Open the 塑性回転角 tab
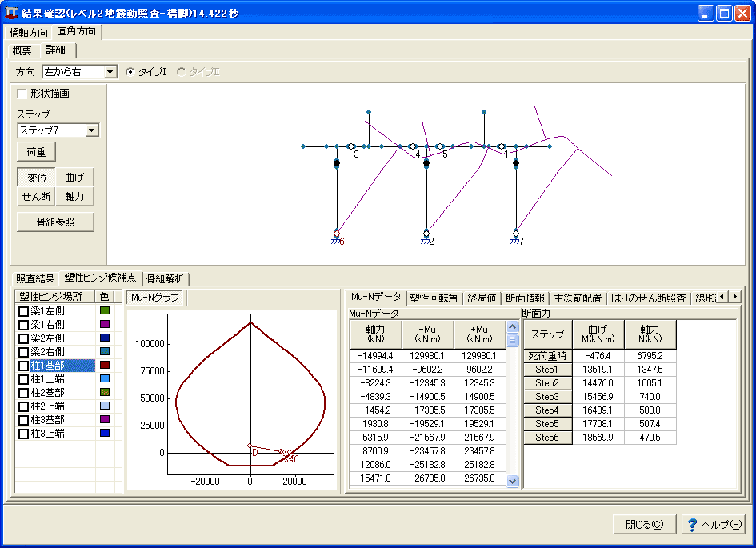Viewport: 756px width, 548px height. (434, 298)
